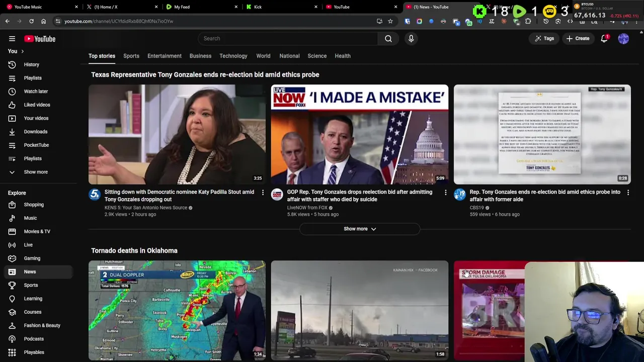
Task: Click KENS 5: Your San Antonio News Source
Action: (146, 208)
